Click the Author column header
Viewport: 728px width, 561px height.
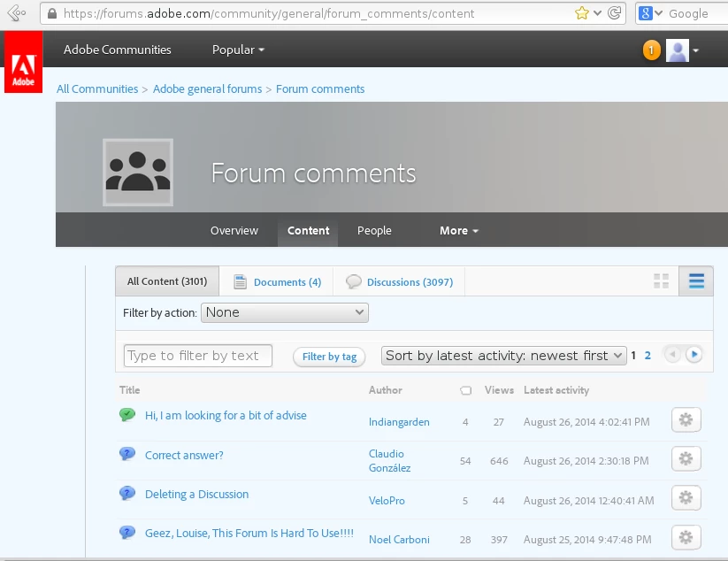386,390
